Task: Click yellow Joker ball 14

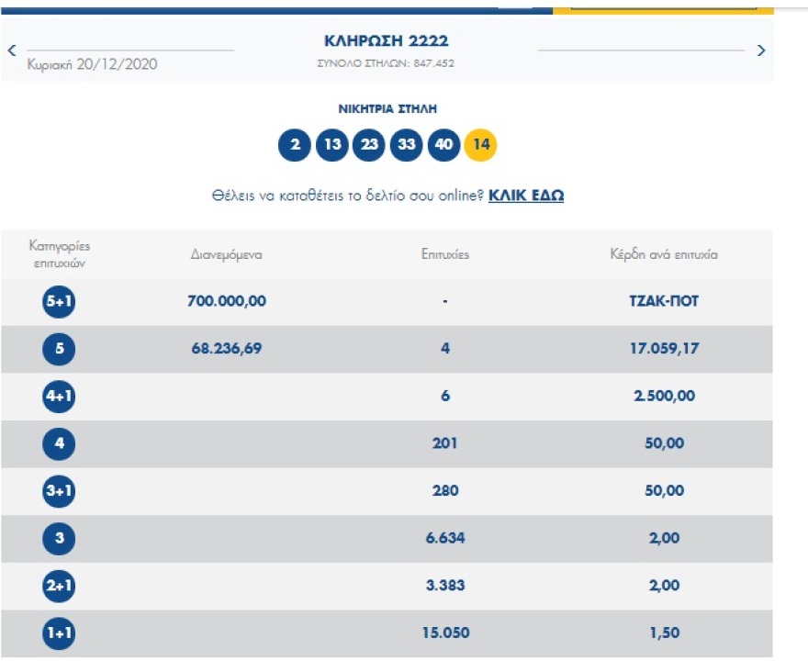Action: (x=480, y=145)
